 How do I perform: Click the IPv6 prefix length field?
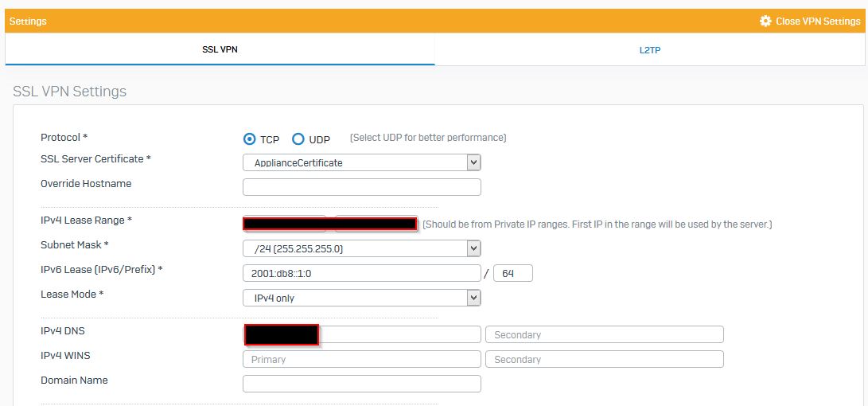click(x=513, y=273)
